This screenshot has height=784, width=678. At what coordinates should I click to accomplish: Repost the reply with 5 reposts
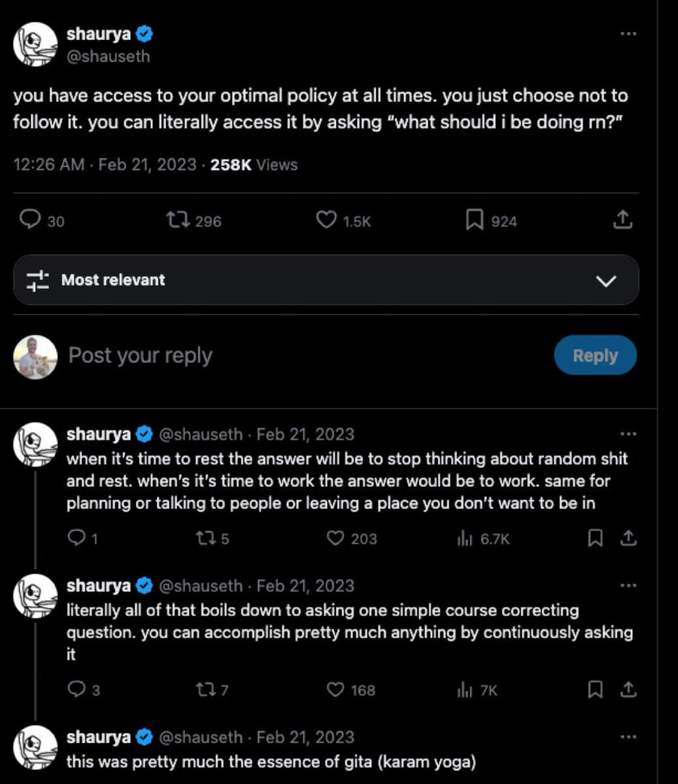point(205,538)
